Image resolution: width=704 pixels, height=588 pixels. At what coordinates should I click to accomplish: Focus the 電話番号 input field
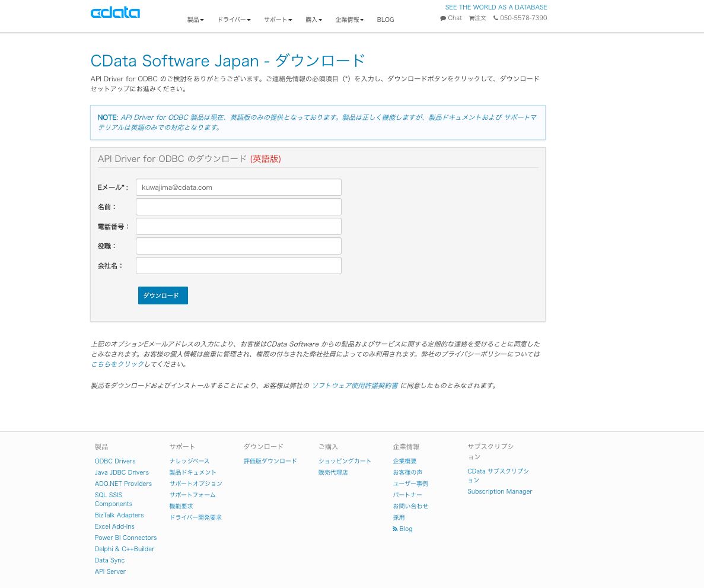coord(238,227)
